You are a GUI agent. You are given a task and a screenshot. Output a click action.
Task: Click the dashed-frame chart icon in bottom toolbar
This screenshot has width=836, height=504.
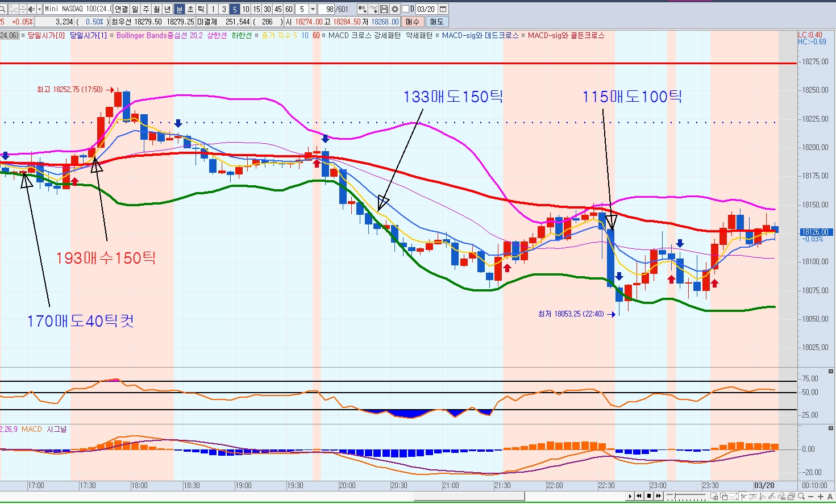pyautogui.click(x=734, y=496)
